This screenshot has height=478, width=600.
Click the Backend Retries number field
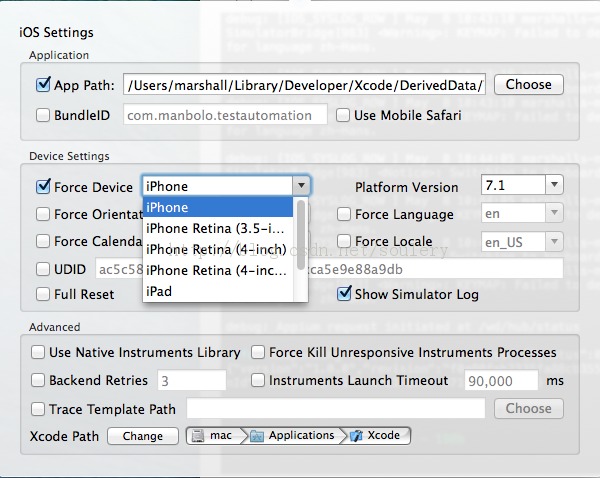coord(192,380)
